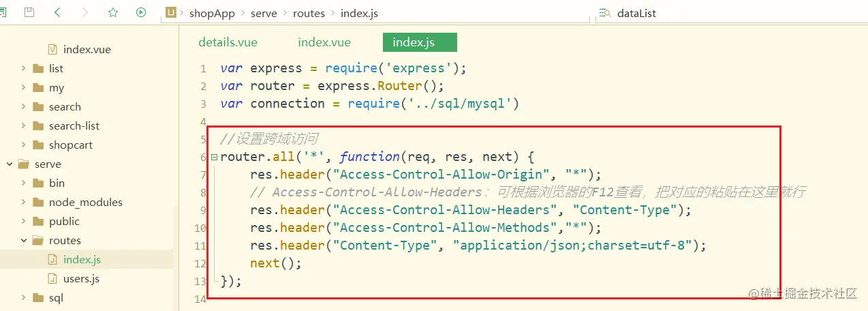
Task: Select index.js label in the file tree
Action: pyautogui.click(x=82, y=259)
